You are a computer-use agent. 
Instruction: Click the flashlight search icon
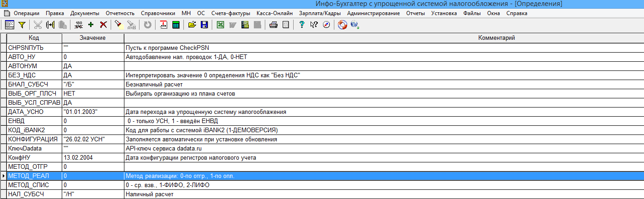point(118,25)
